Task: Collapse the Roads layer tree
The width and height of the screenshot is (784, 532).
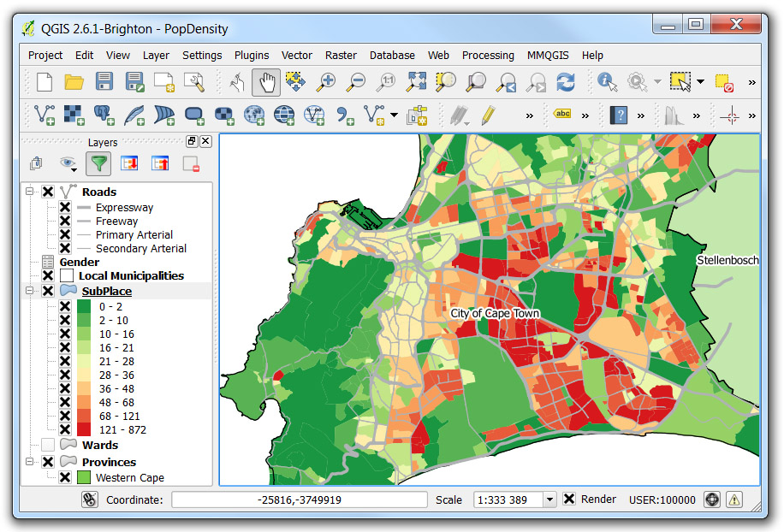Action: pos(29,192)
